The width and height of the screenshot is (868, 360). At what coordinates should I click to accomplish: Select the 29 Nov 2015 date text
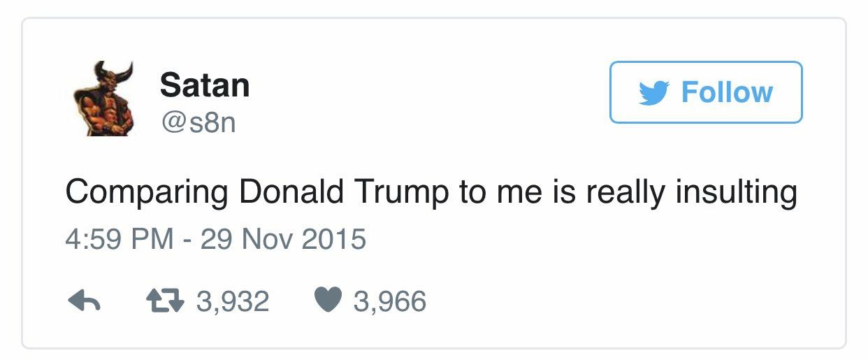283,240
